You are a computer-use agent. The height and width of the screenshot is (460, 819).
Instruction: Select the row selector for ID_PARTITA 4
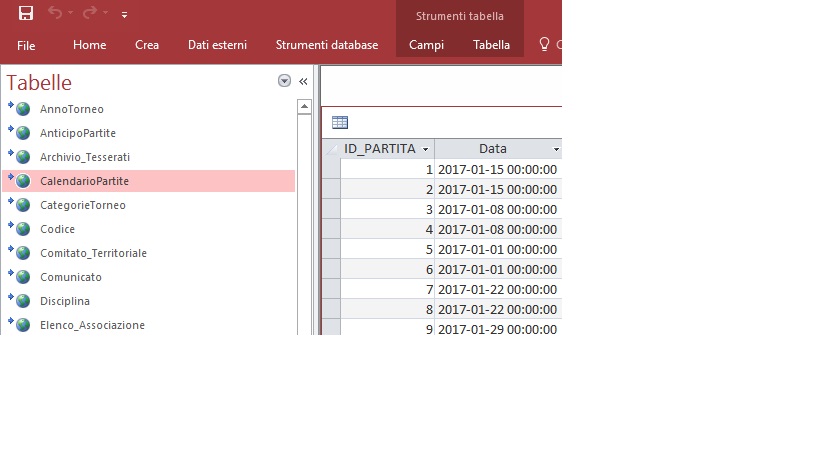coord(331,229)
